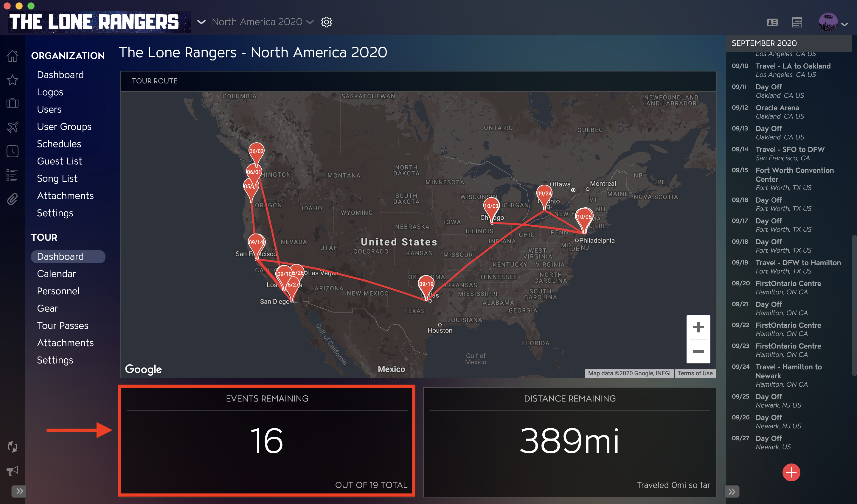Open the calendar icon in header
Viewport: 857px width, 504px height.
click(797, 22)
